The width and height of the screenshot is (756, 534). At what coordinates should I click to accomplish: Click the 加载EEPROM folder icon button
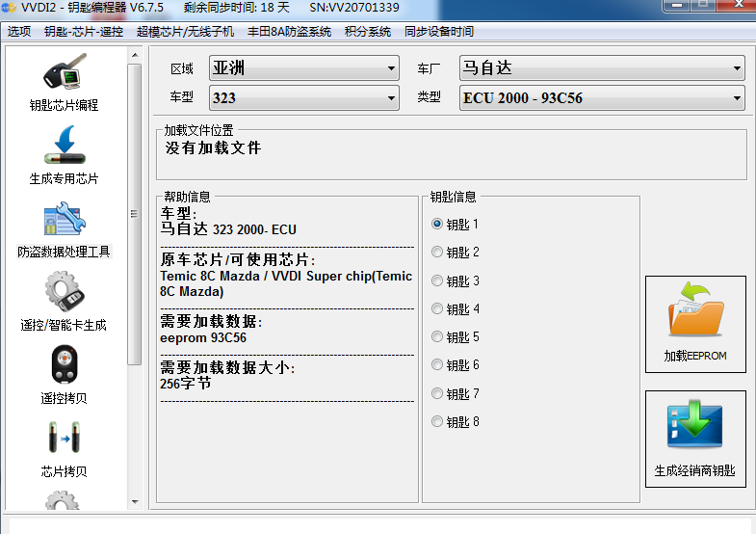695,324
